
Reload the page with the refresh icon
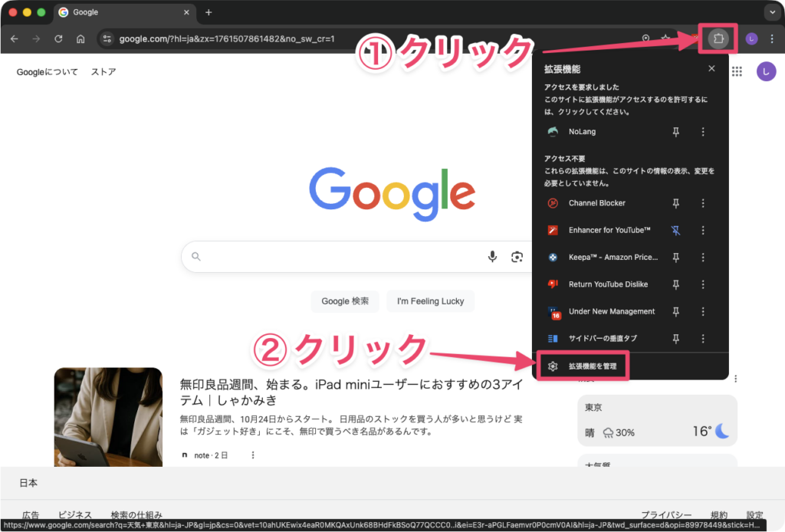pos(58,39)
